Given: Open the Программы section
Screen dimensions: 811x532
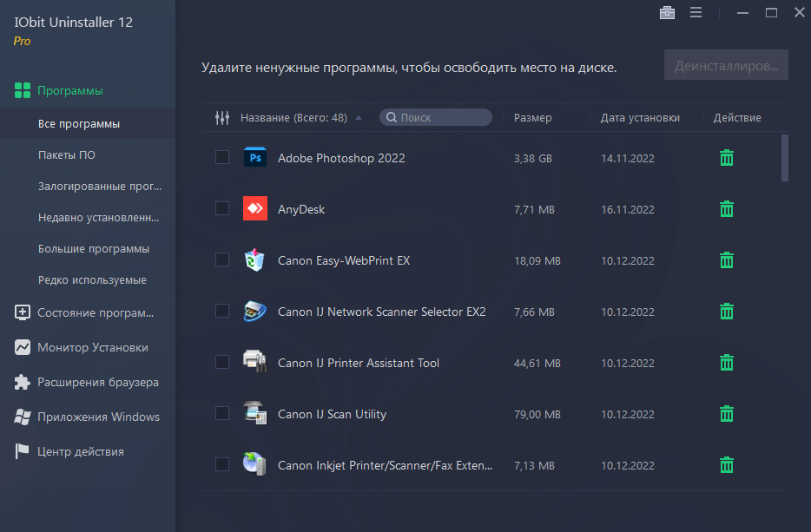Looking at the screenshot, I should pyautogui.click(x=69, y=90).
